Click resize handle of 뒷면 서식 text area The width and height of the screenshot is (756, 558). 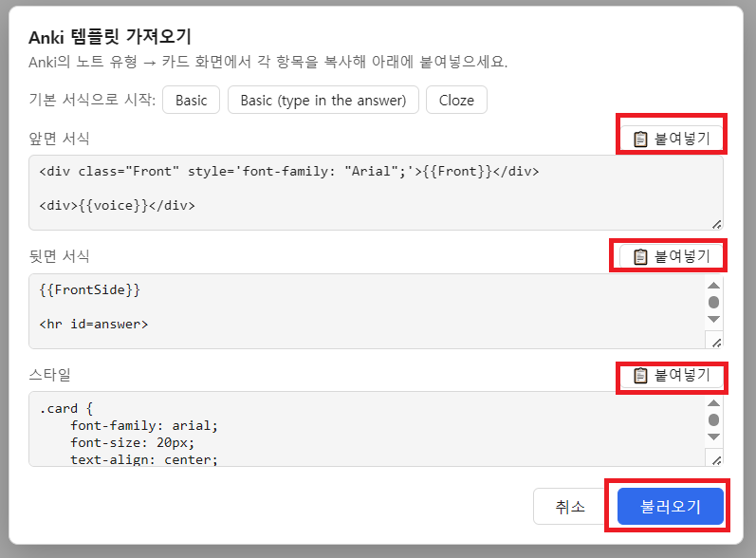tap(717, 343)
